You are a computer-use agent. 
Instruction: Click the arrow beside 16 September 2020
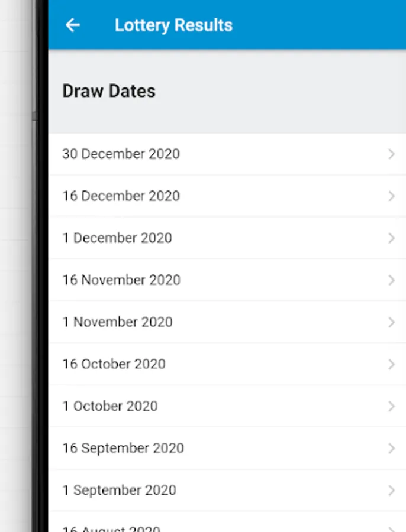(x=391, y=449)
